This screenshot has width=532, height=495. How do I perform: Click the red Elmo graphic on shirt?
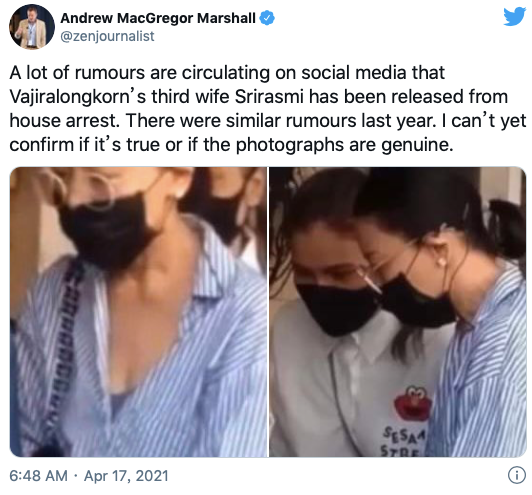coord(413,404)
